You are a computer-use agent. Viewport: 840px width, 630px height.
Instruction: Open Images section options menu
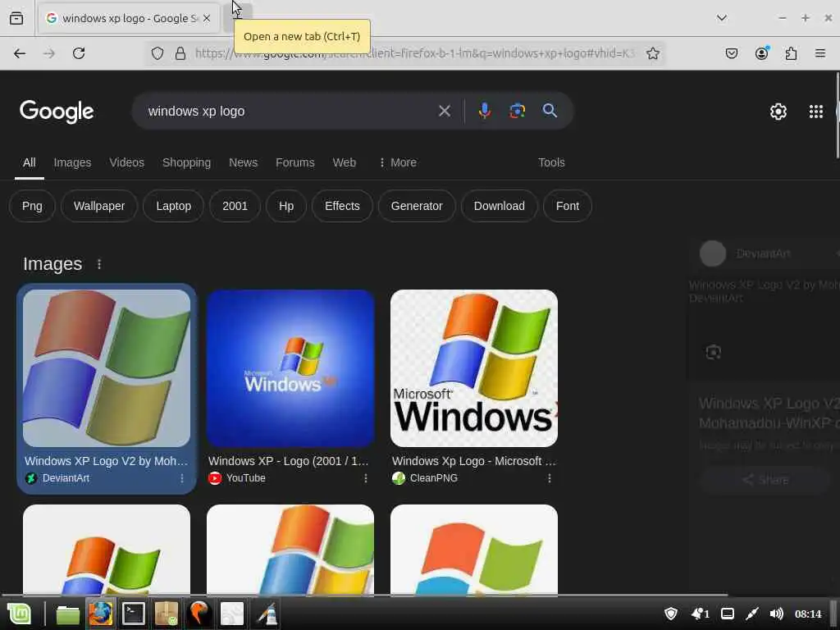99,264
